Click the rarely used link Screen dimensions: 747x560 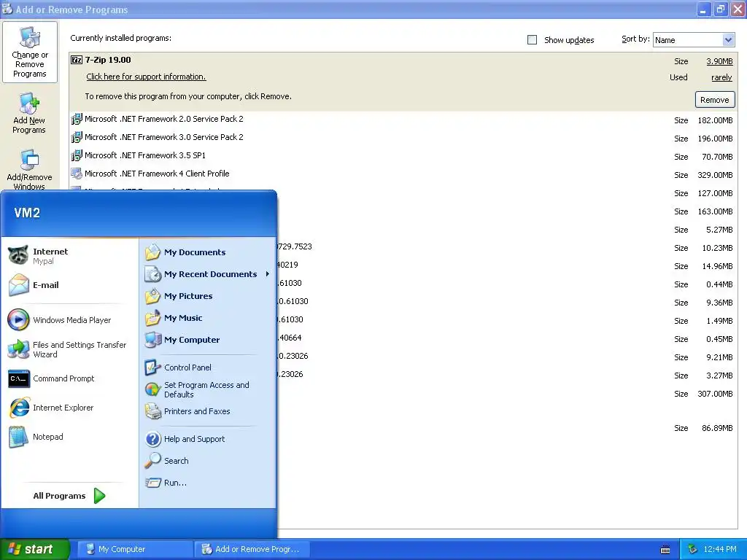(x=721, y=77)
